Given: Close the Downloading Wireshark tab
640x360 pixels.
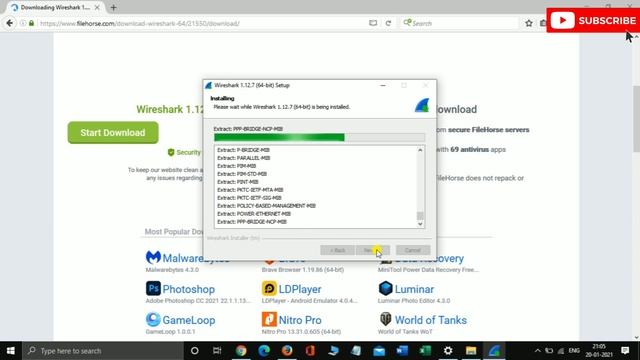Looking at the screenshot, I should coord(97,7).
